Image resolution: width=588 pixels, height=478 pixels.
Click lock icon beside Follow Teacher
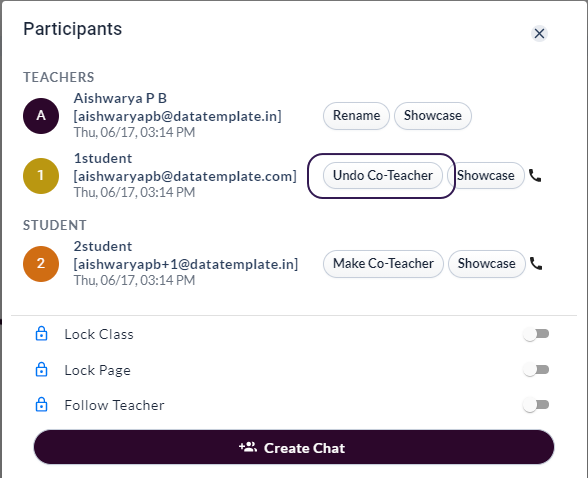[41, 405]
